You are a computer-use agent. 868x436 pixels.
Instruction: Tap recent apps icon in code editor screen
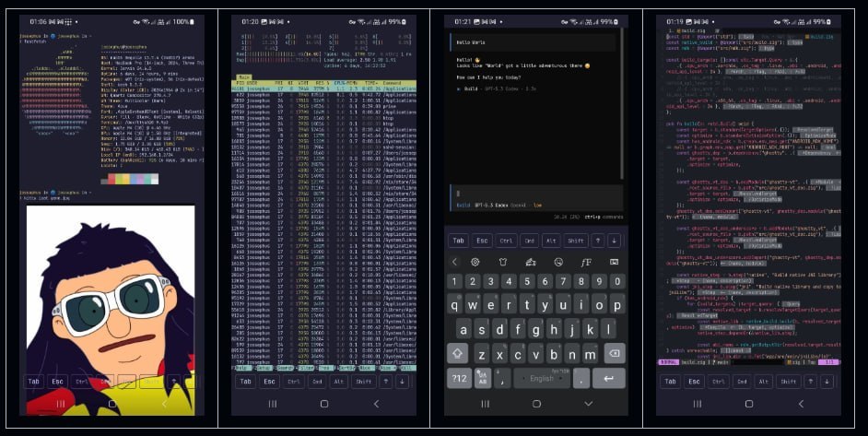[698, 404]
